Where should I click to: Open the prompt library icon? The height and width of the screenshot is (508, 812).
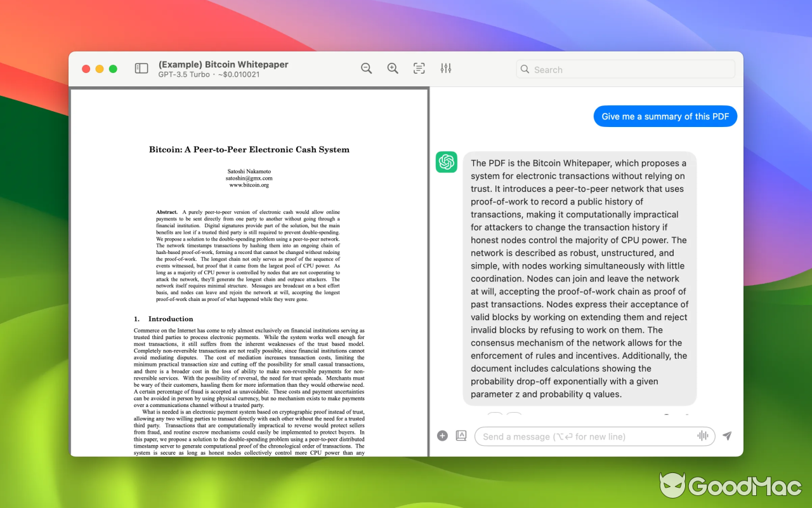click(x=461, y=436)
